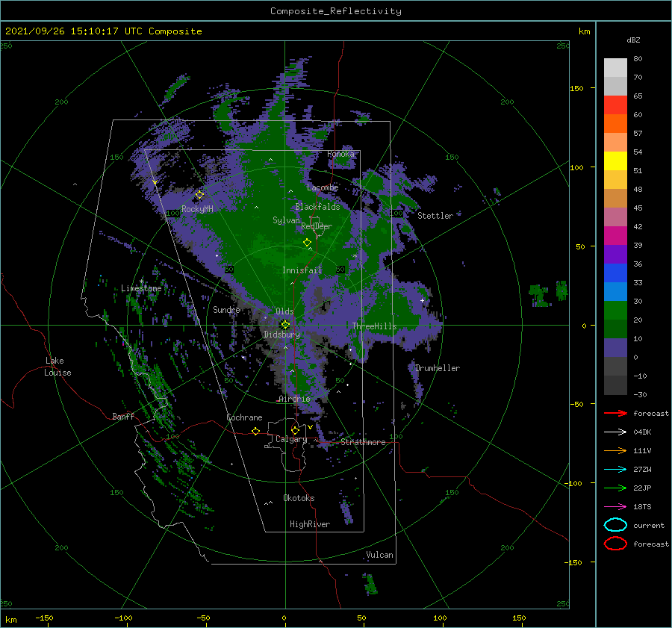Click the magenta 18TS arrow icon

[615, 507]
